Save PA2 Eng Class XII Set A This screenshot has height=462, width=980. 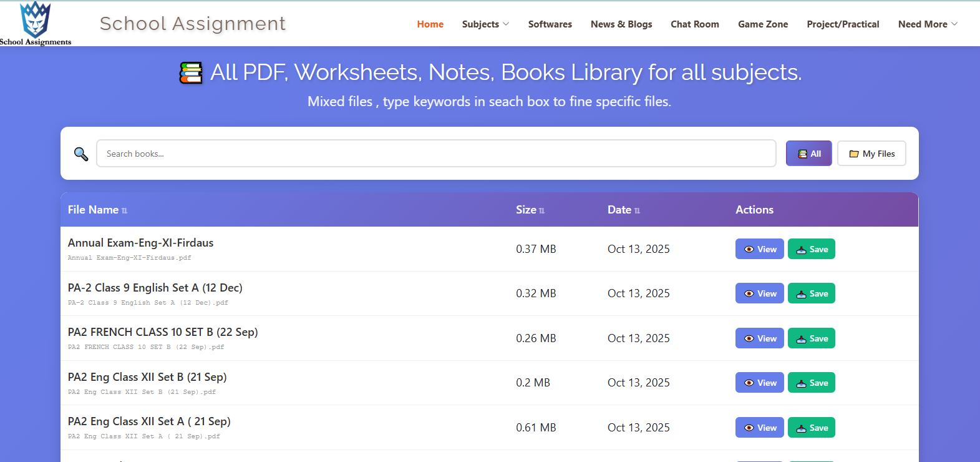[x=812, y=428]
